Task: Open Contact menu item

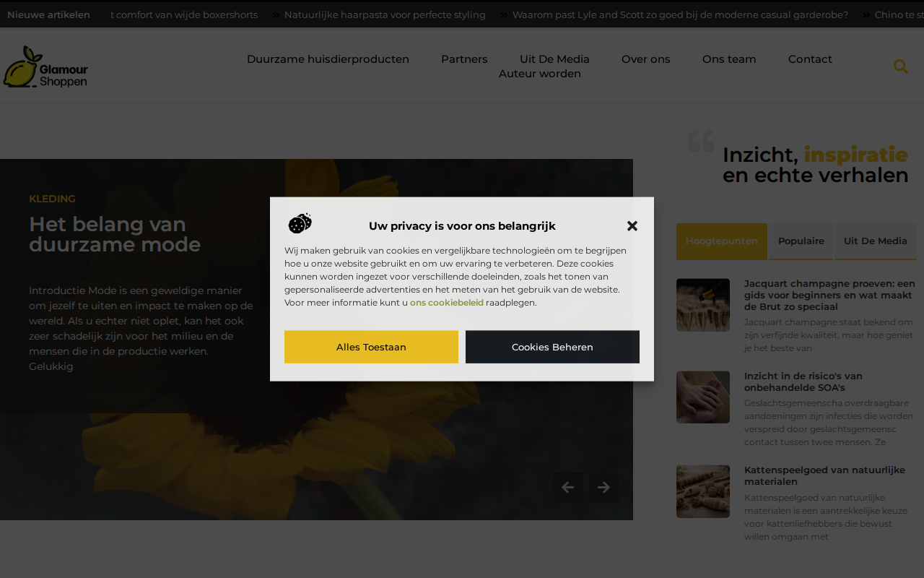Action: click(810, 59)
